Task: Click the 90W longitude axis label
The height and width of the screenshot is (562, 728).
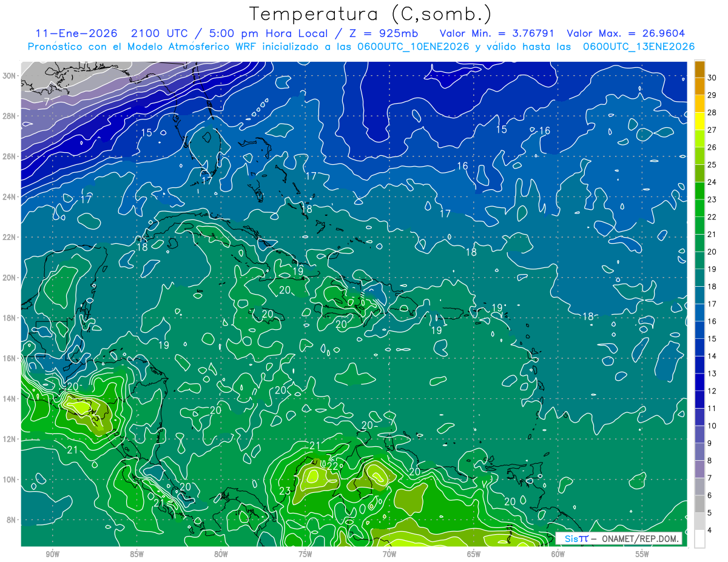Action: (52, 554)
